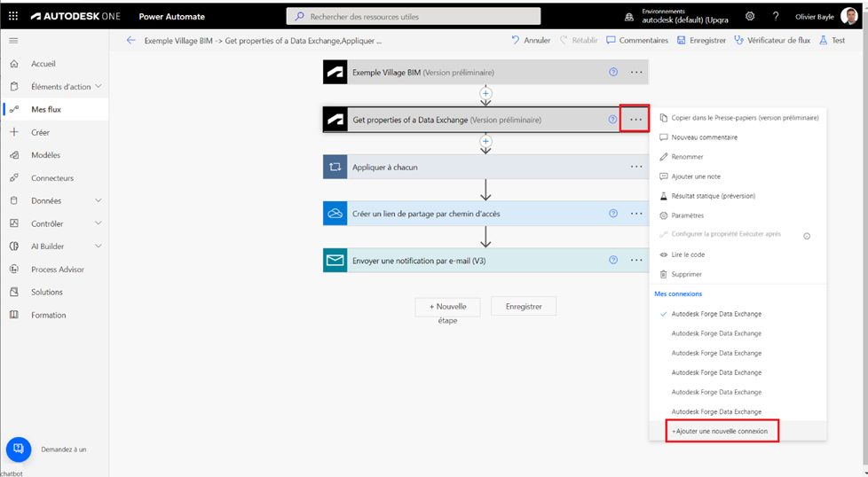
Task: Open the chatbot Demandez à un button
Action: click(x=19, y=449)
